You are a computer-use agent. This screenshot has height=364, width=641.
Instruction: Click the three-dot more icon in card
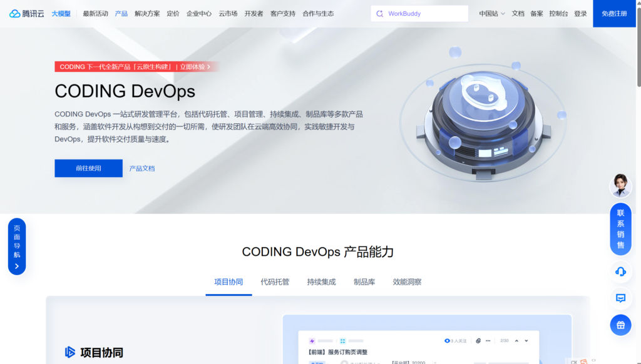pyautogui.click(x=488, y=341)
